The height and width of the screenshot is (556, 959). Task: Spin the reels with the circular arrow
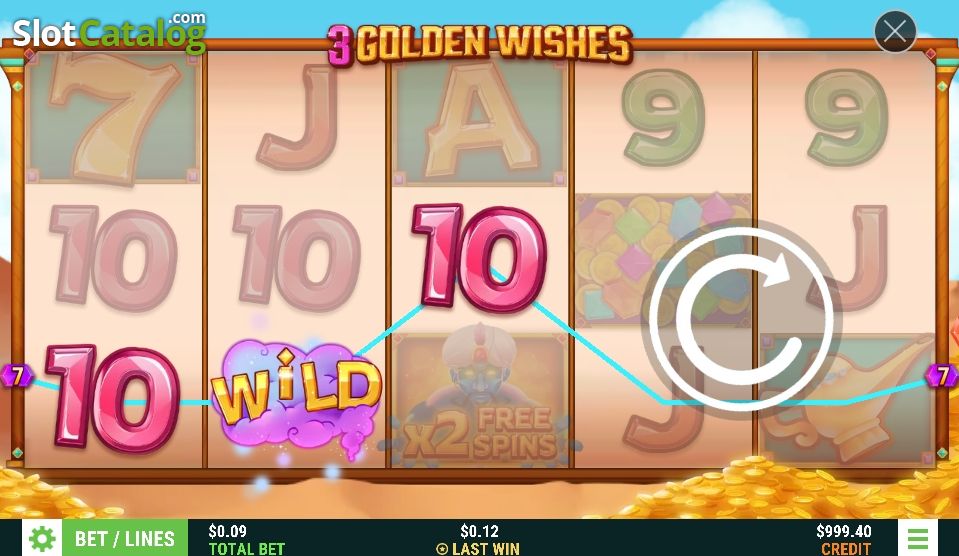(742, 314)
